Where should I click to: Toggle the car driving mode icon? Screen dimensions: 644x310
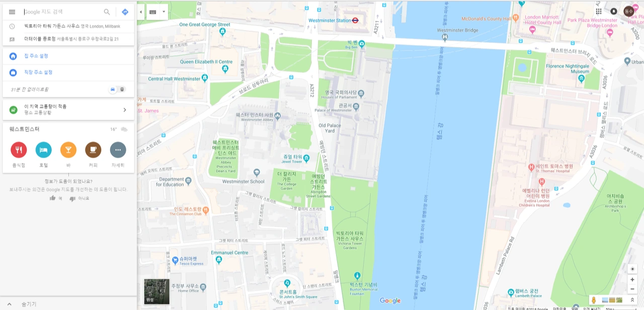113,89
